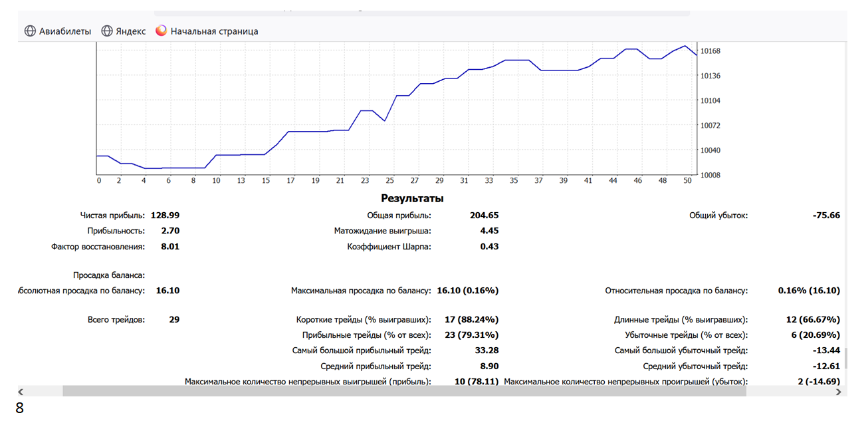Select the Общий убыток value -75.66

pos(825,215)
